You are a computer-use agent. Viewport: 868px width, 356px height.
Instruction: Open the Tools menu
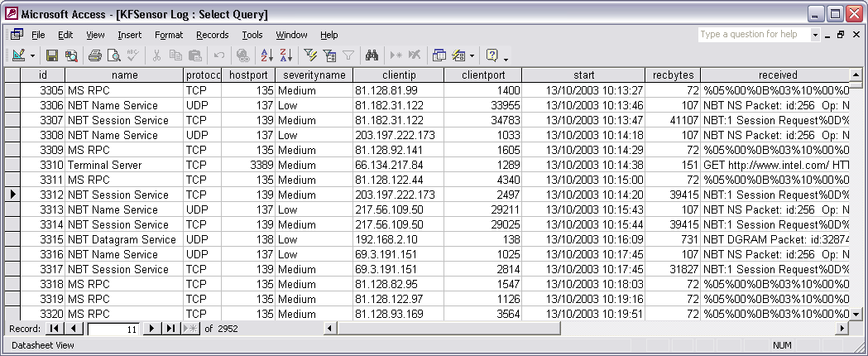click(252, 35)
